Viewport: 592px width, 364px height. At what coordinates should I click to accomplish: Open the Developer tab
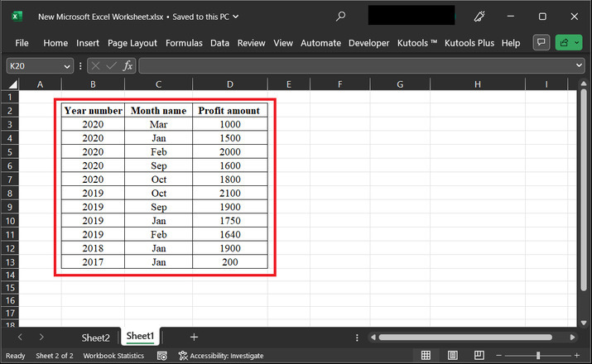tap(368, 43)
